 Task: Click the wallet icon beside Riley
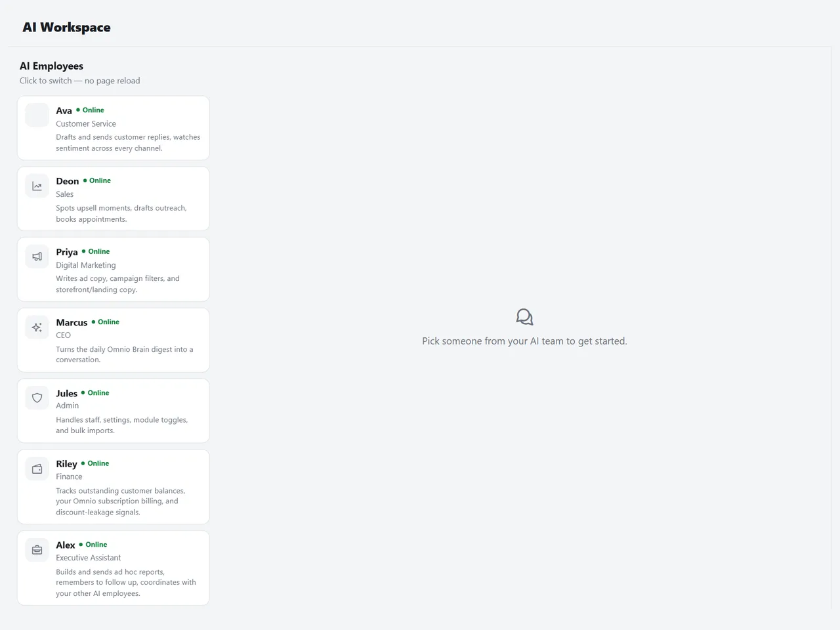click(x=37, y=469)
